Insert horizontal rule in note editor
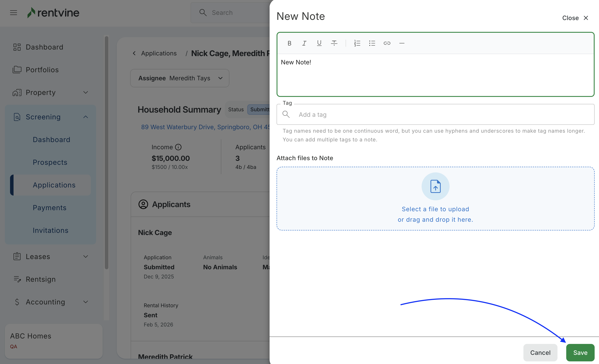This screenshot has width=599, height=364. point(402,43)
